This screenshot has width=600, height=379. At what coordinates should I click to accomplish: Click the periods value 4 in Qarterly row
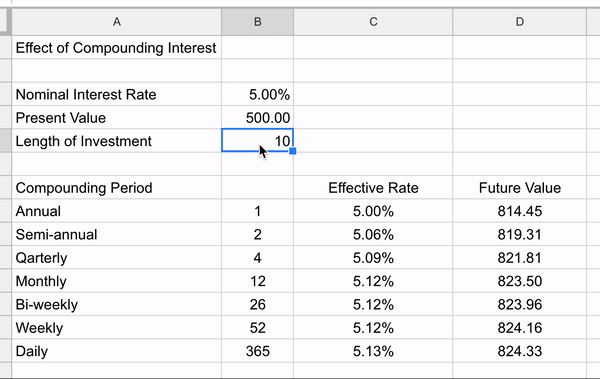pyautogui.click(x=258, y=258)
